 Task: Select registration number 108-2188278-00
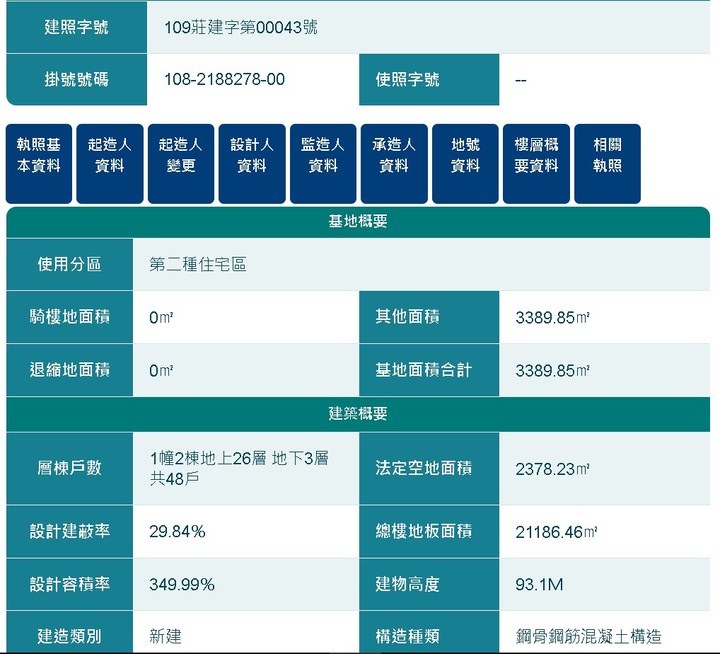[x=225, y=79]
